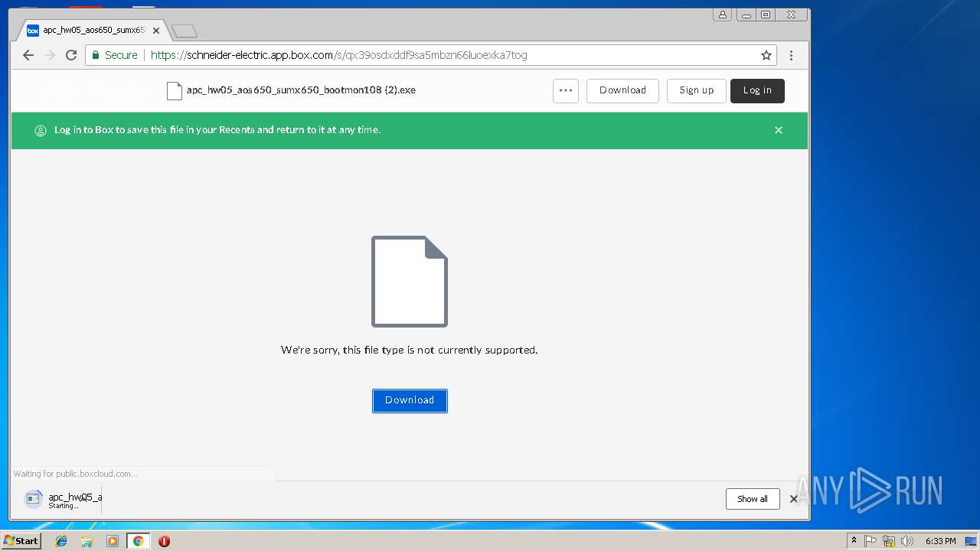The height and width of the screenshot is (551, 980).
Task: Open the Box more options ellipsis menu
Action: (x=566, y=90)
